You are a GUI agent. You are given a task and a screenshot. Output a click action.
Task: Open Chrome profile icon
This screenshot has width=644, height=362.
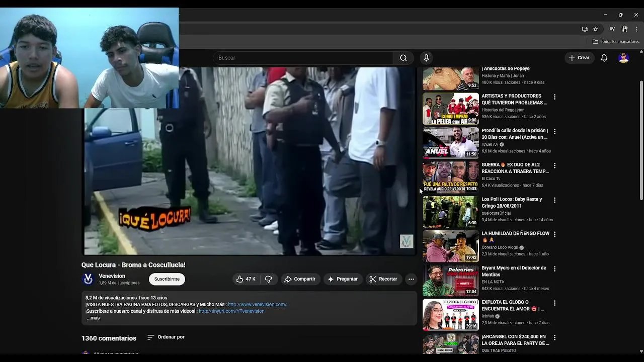625,29
